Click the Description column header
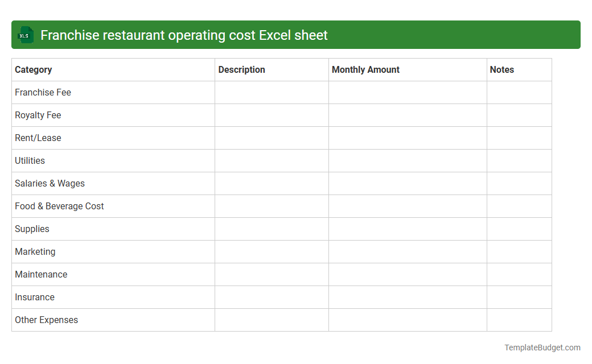 point(241,69)
